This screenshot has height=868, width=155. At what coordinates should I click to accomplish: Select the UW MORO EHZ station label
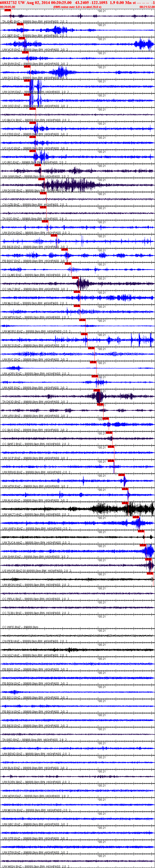pyautogui.click(x=36, y=332)
